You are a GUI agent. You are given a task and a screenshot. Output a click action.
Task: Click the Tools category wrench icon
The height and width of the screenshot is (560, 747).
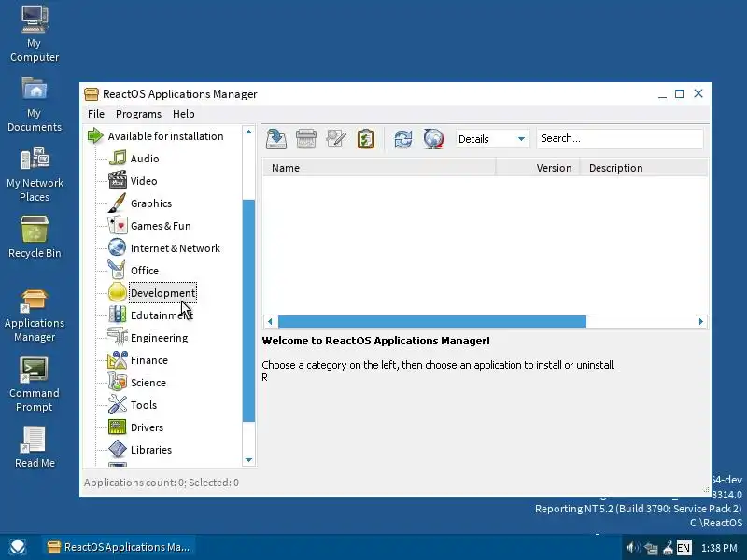[118, 404]
